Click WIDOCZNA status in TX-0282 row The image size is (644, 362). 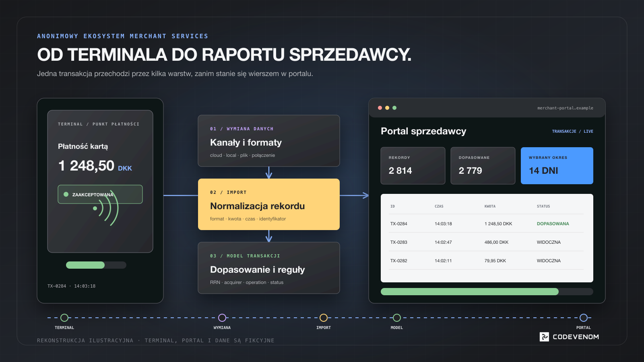549,261
